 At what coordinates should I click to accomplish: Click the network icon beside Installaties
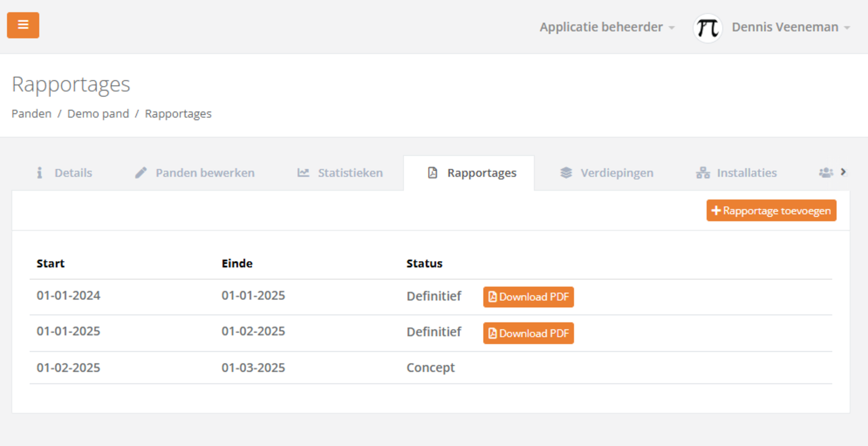click(x=703, y=173)
